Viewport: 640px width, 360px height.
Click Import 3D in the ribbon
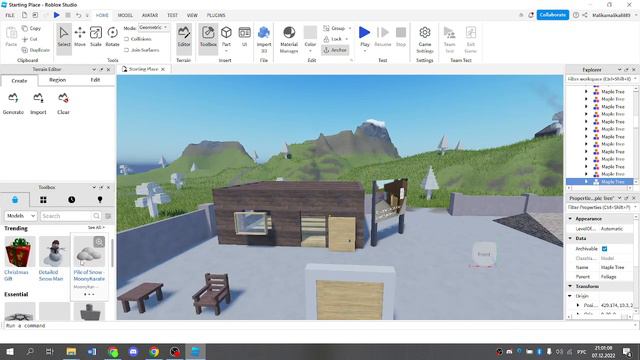264,39
